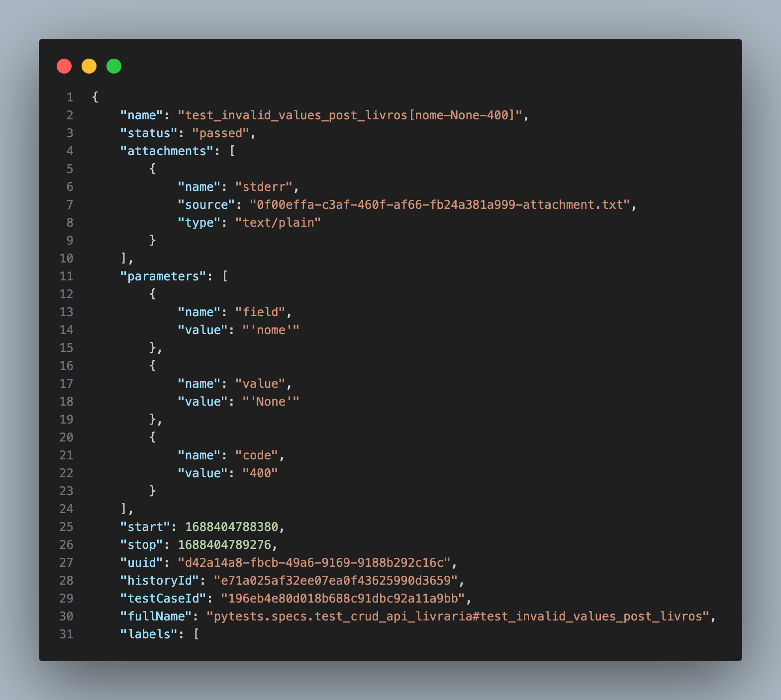Click the "400" value on line 22
This screenshot has height=700, width=781.
[x=260, y=473]
